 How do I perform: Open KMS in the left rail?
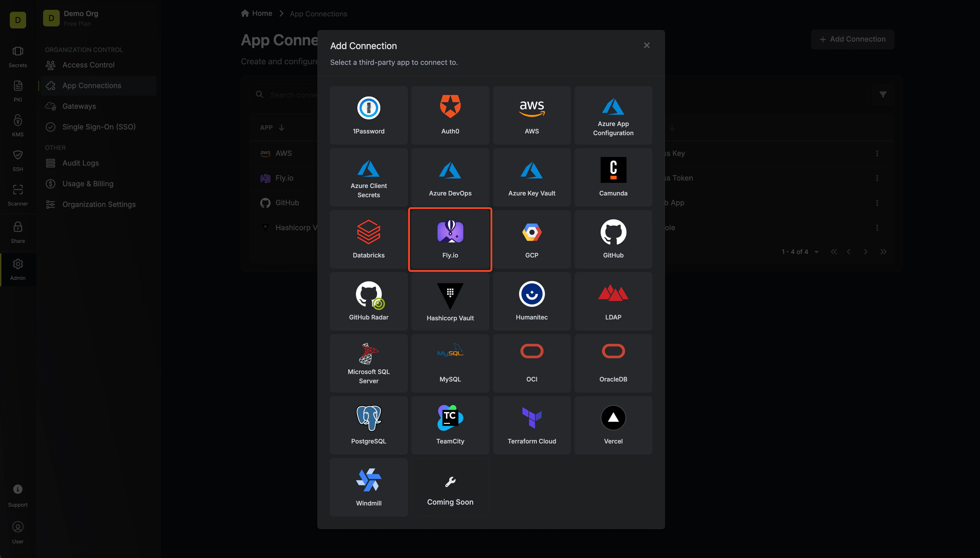(18, 126)
